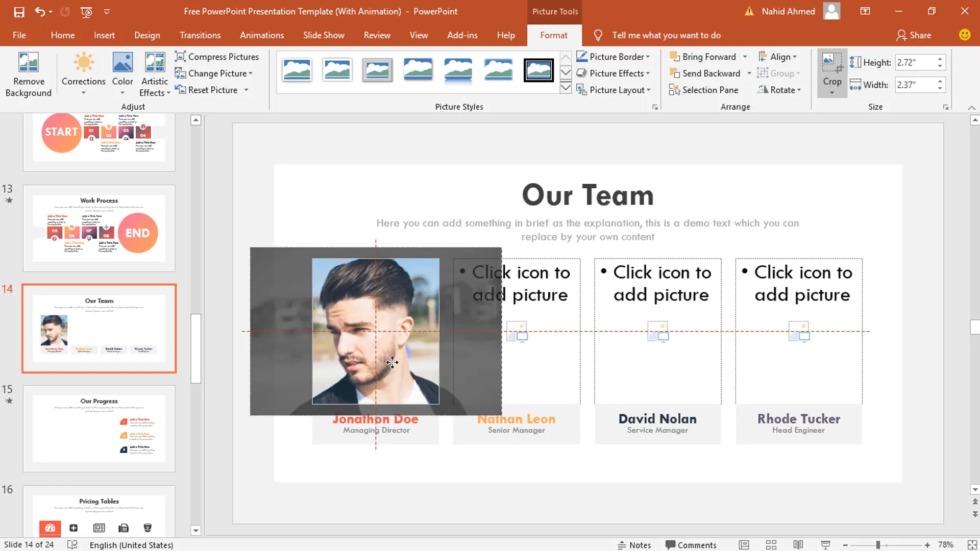The height and width of the screenshot is (551, 980).
Task: Toggle the Notes pane
Action: pyautogui.click(x=634, y=545)
